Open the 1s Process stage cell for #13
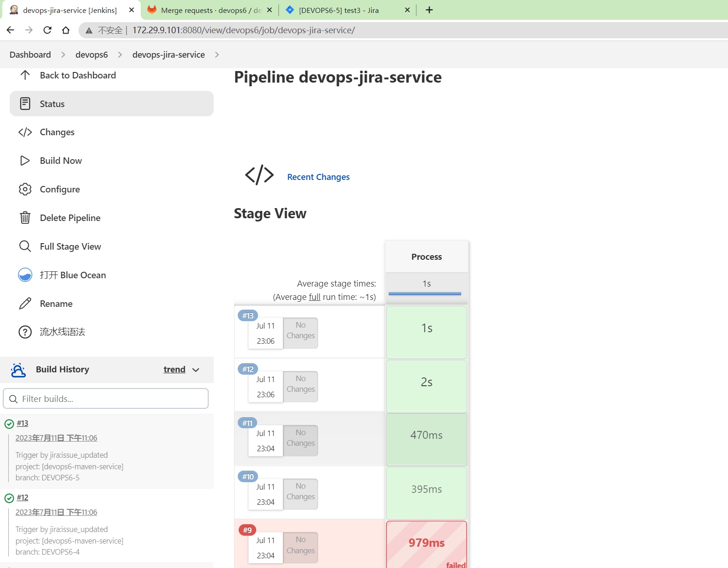Image resolution: width=728 pixels, height=568 pixels. [427, 332]
